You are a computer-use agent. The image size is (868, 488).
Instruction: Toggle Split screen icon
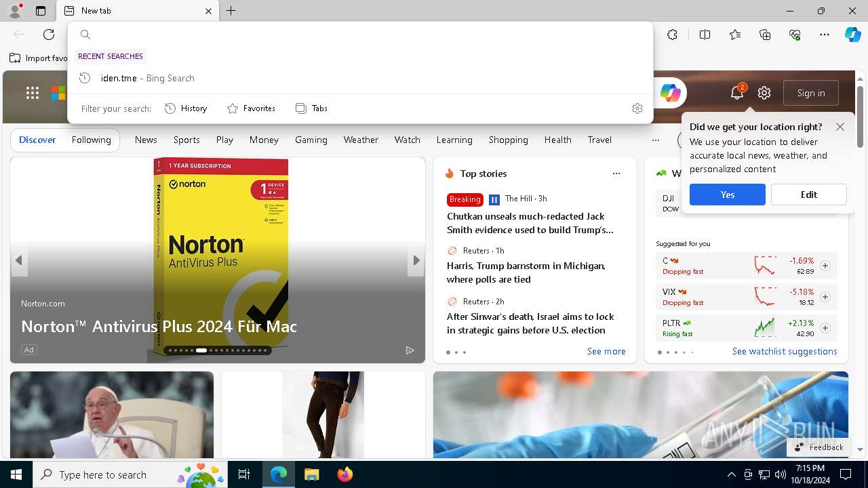point(705,35)
